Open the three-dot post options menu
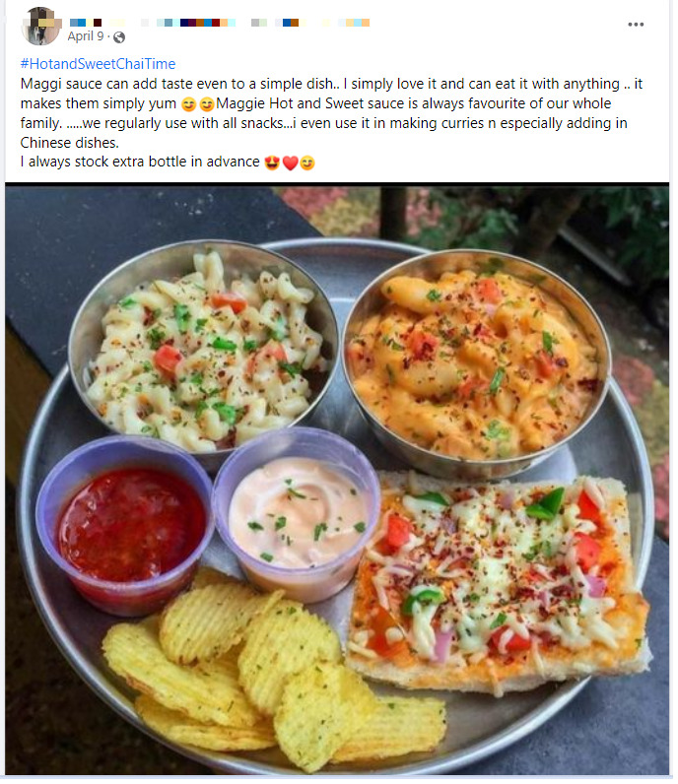This screenshot has width=678, height=784. (636, 25)
